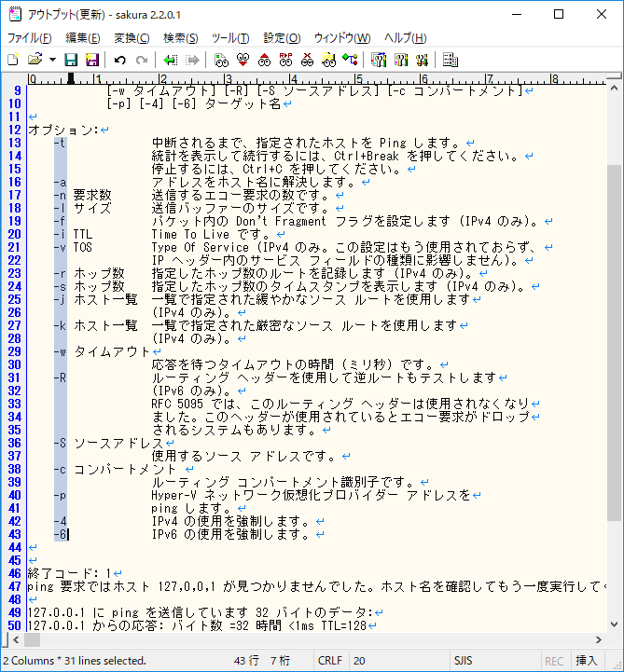Click the REC macro indicator in status bar
The image size is (624, 672).
point(554,661)
